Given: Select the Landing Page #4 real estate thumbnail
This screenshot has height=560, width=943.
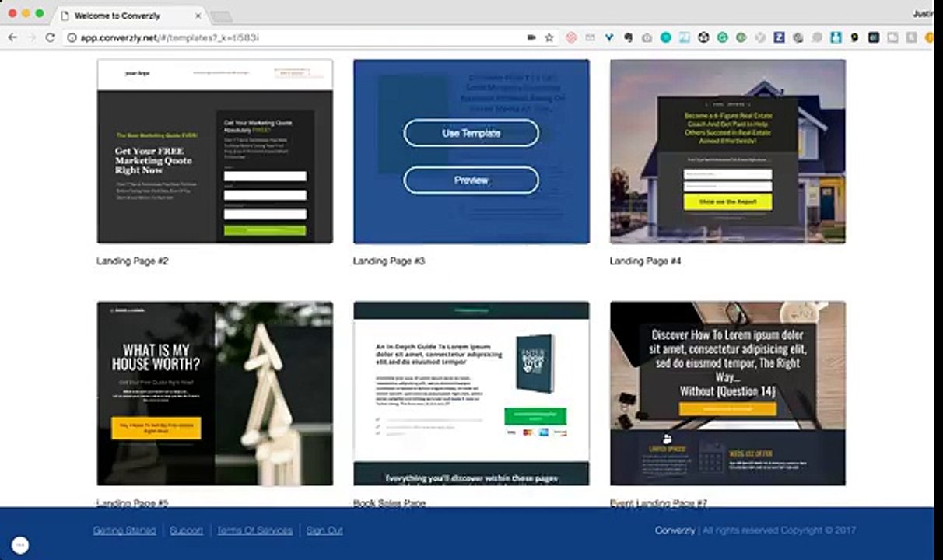Looking at the screenshot, I should click(727, 152).
